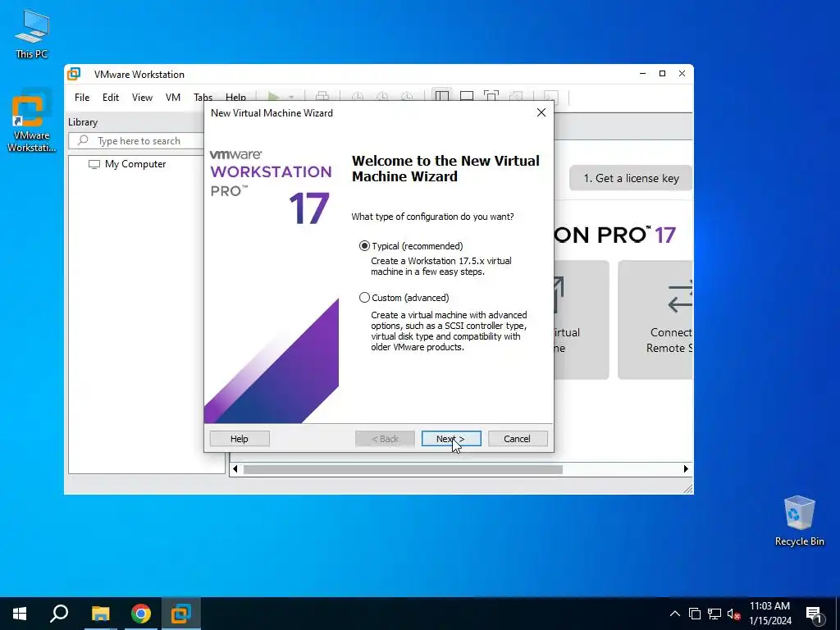Click the horizontal scrollbar thumb

(403, 469)
